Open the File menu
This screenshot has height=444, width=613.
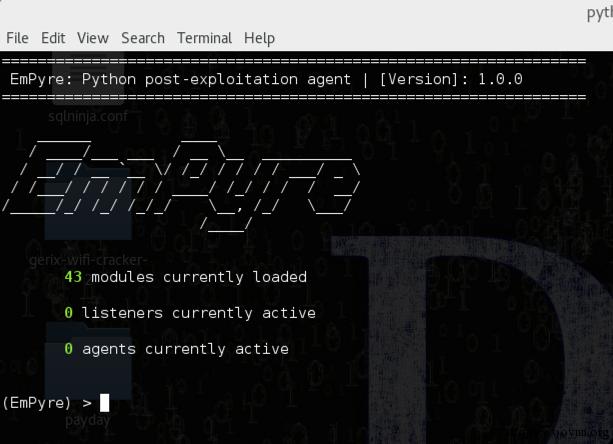click(18, 38)
